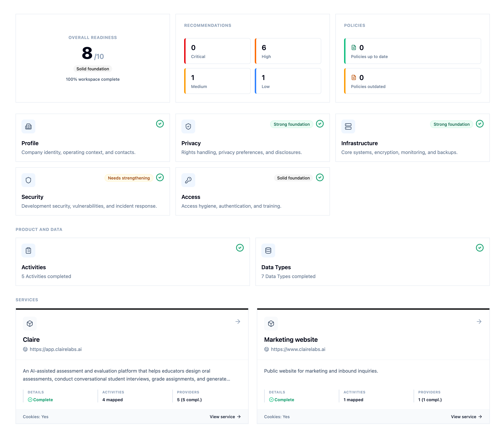
Task: Open the https://app.clairelabs.ai link
Action: coord(56,349)
